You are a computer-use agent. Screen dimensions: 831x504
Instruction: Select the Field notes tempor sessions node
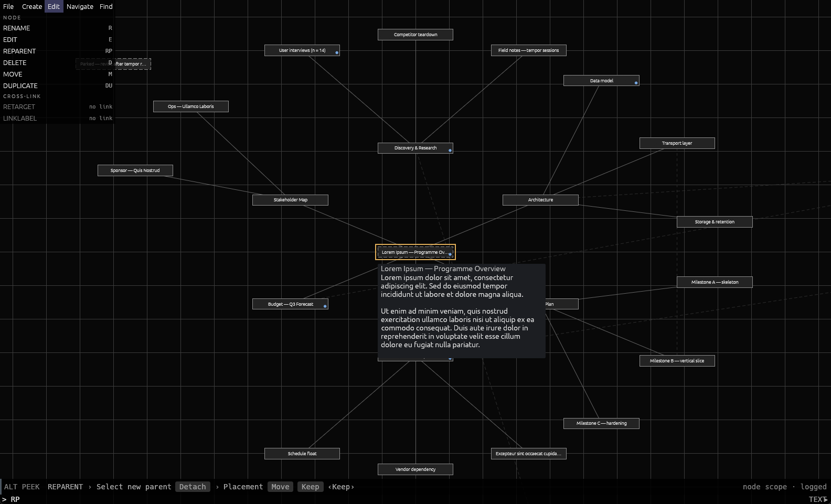[529, 50]
